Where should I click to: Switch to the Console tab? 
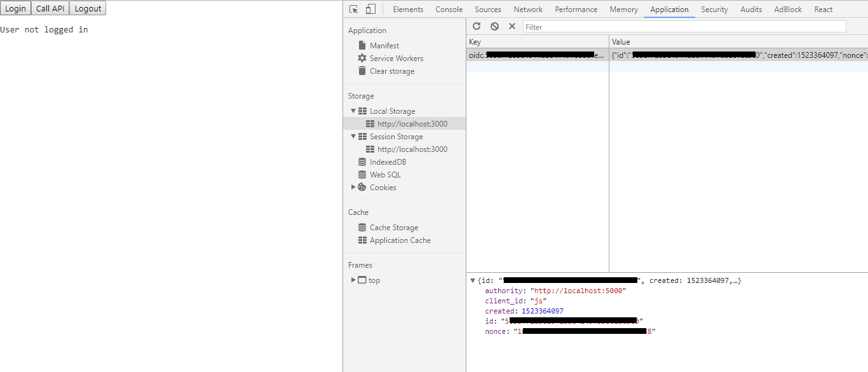point(449,9)
